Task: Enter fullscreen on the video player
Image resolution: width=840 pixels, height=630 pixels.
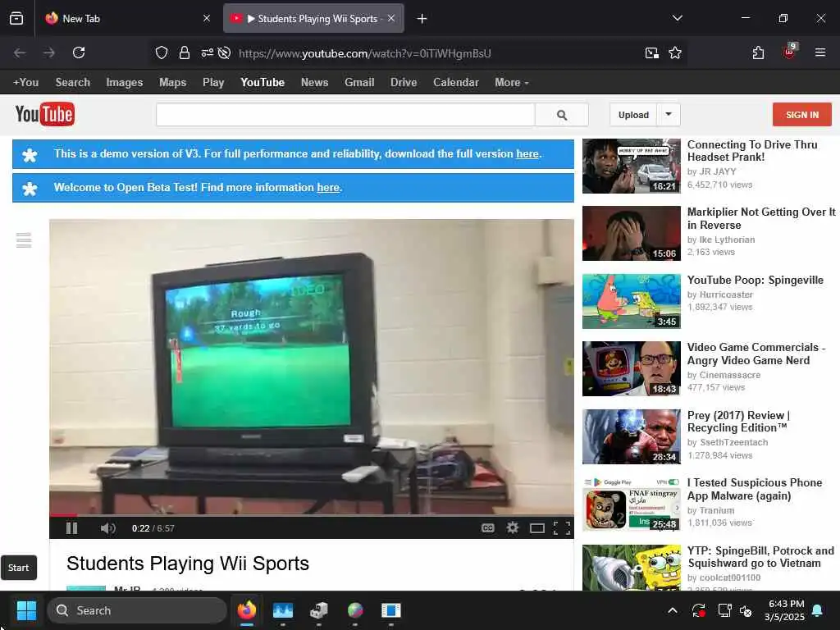Action: pyautogui.click(x=561, y=528)
